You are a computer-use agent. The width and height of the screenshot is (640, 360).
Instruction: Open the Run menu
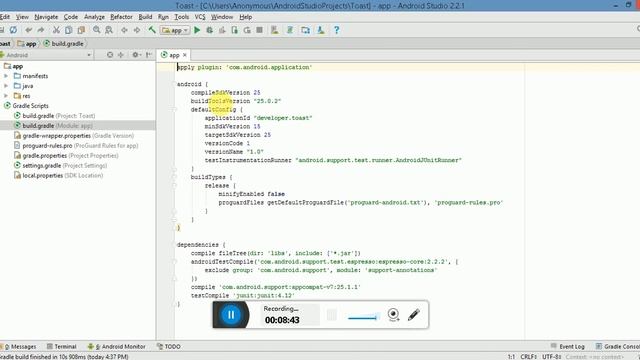tap(163, 17)
